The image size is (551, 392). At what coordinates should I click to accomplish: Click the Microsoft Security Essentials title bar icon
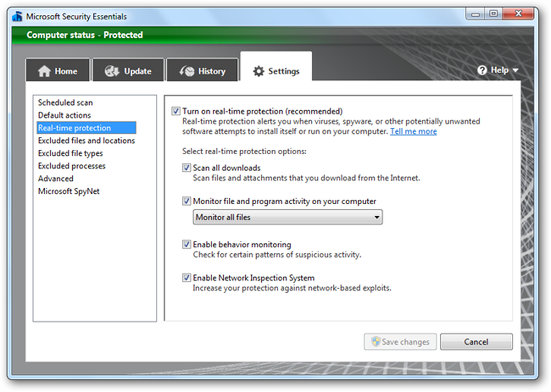coord(17,17)
